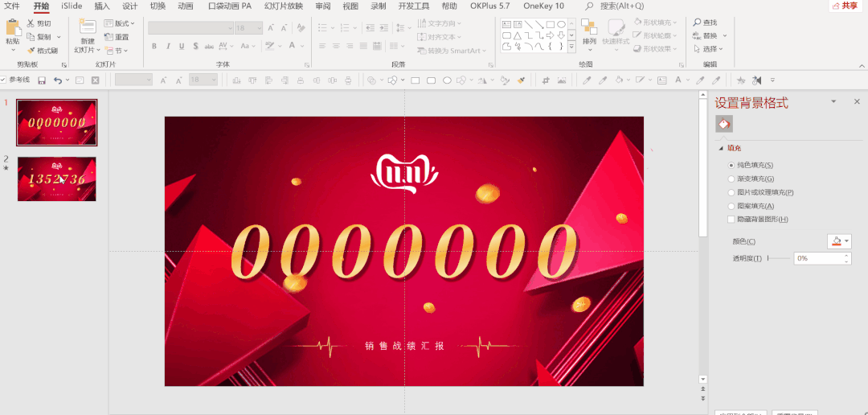Open the 节 section dropdown
The width and height of the screenshot is (868, 415).
pyautogui.click(x=117, y=51)
